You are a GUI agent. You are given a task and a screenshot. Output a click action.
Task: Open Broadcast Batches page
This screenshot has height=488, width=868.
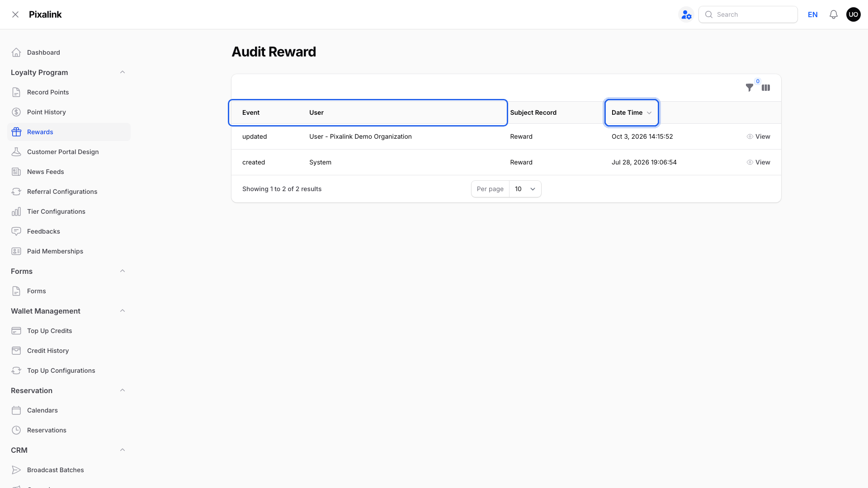pos(69,470)
